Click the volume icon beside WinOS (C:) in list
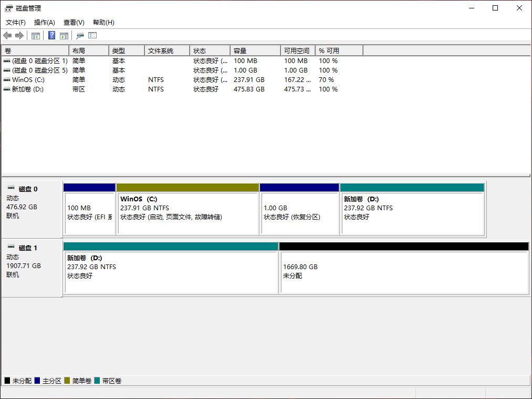Image resolution: width=532 pixels, height=399 pixels. (x=7, y=80)
